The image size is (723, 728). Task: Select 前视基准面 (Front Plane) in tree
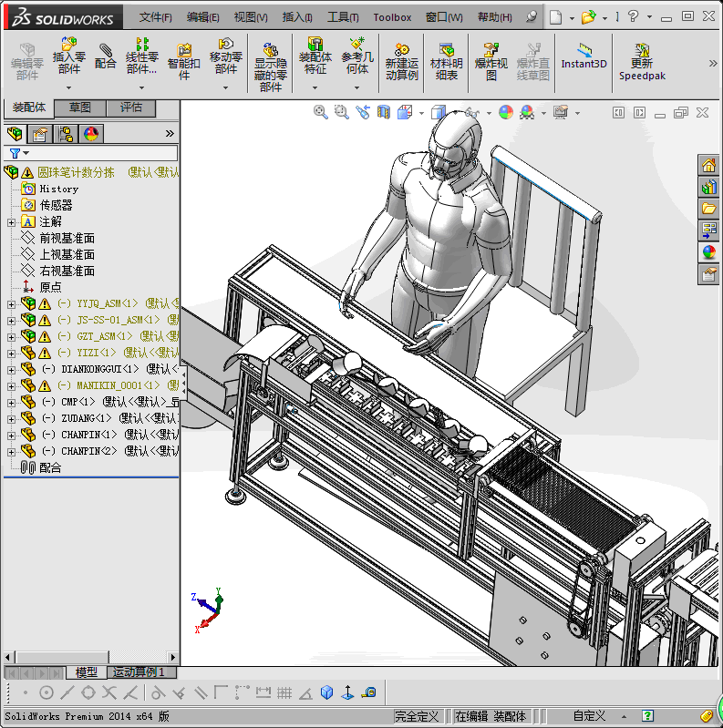click(67, 238)
